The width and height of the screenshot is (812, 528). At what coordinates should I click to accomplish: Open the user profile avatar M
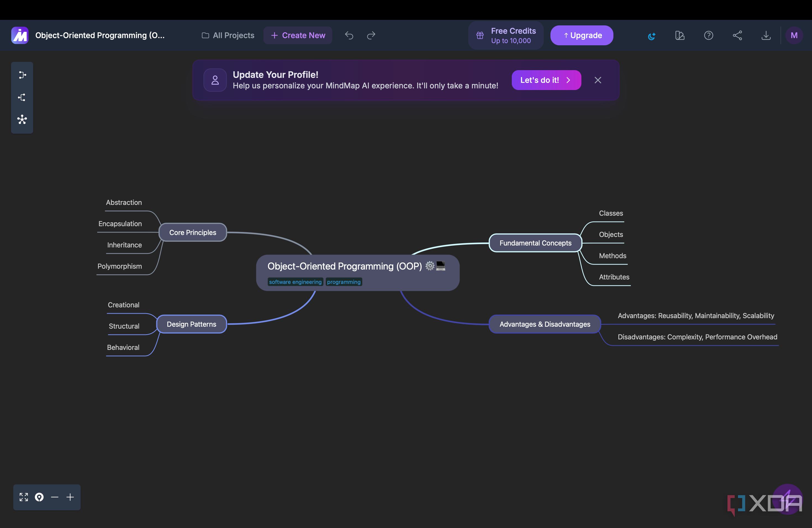tap(794, 35)
